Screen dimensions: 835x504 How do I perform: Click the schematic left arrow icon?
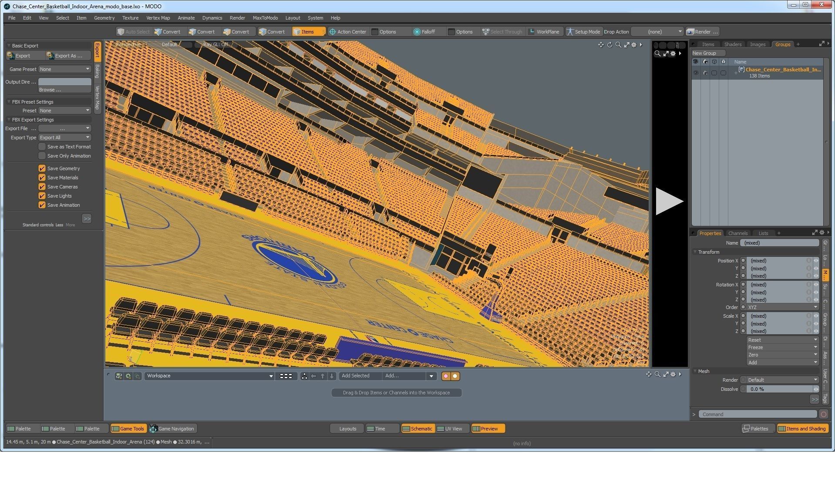(x=313, y=376)
